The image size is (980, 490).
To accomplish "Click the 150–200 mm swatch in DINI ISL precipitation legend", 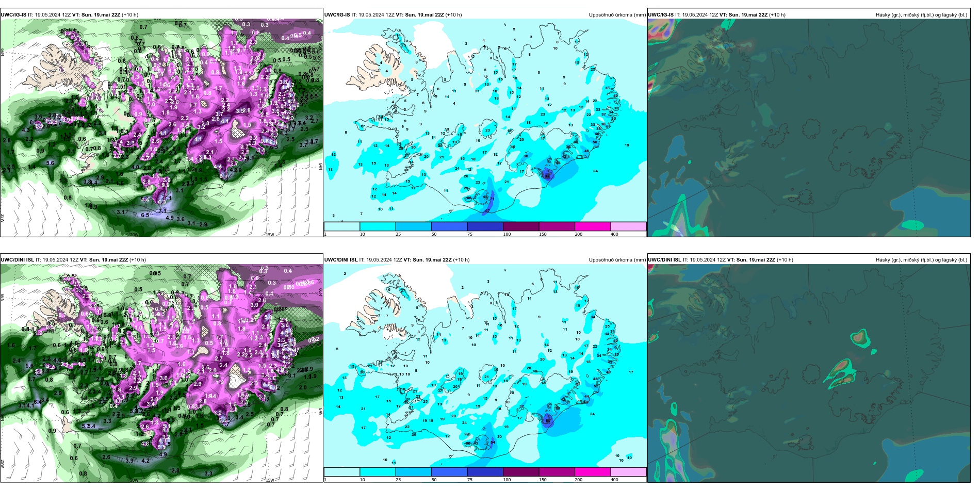I will point(557,472).
